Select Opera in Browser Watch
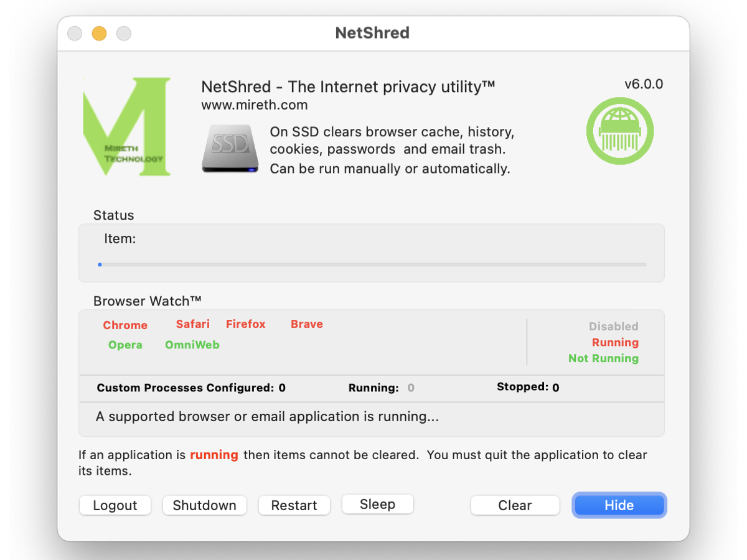 click(125, 345)
